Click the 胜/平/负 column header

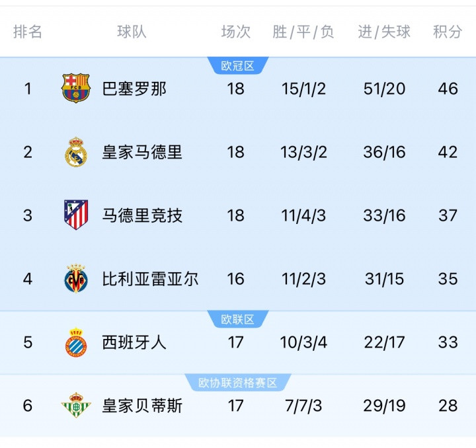pos(303,32)
